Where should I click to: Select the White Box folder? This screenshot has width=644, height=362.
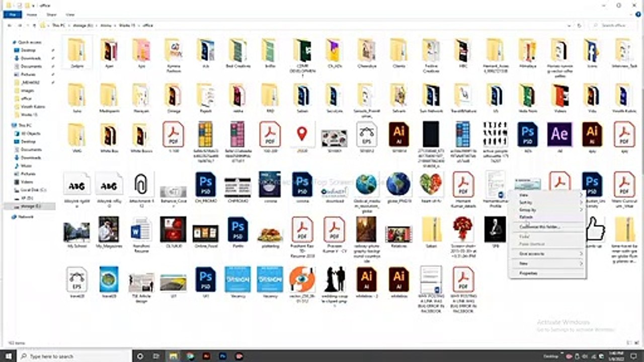point(109,137)
